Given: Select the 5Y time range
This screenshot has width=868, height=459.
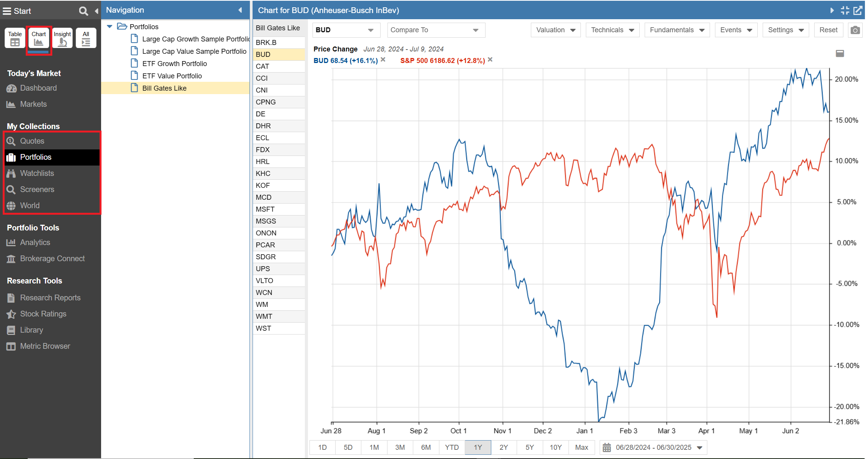Looking at the screenshot, I should point(529,447).
